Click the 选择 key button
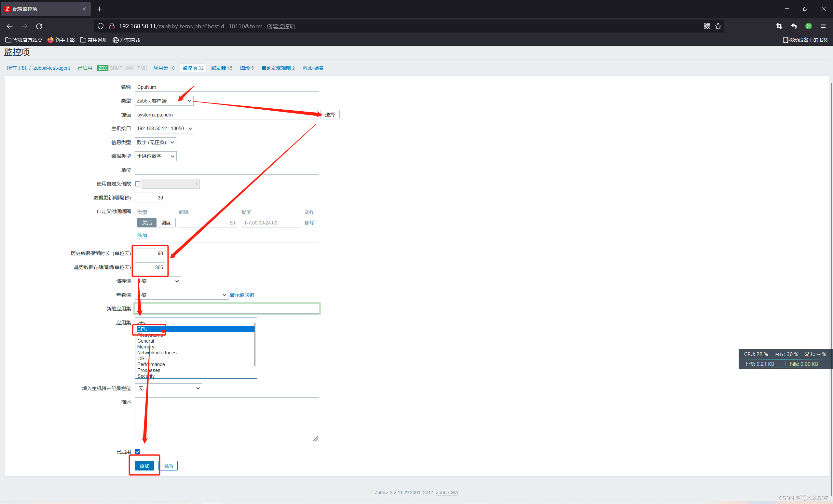 (330, 115)
